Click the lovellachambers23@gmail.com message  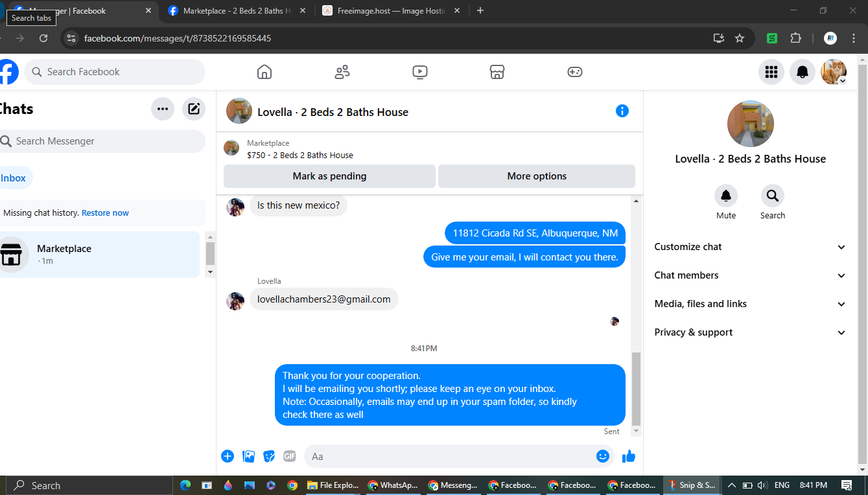324,299
